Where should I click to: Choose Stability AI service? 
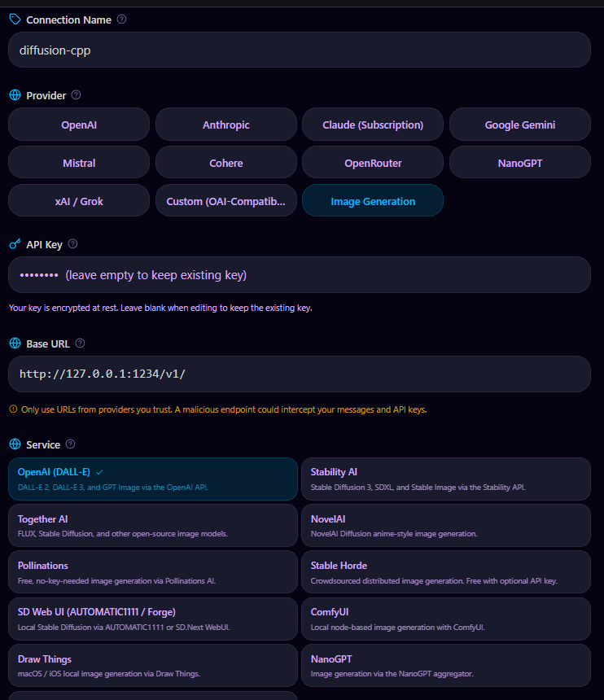tap(446, 479)
